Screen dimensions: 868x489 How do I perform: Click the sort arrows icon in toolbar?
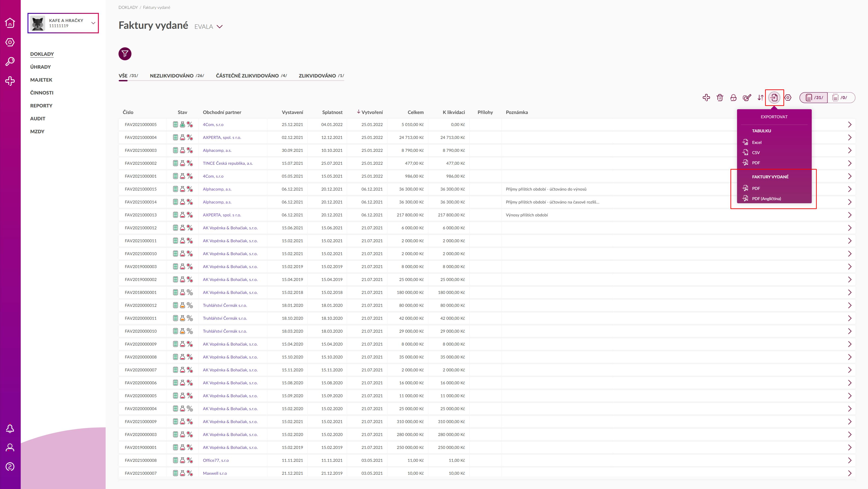[x=760, y=97]
